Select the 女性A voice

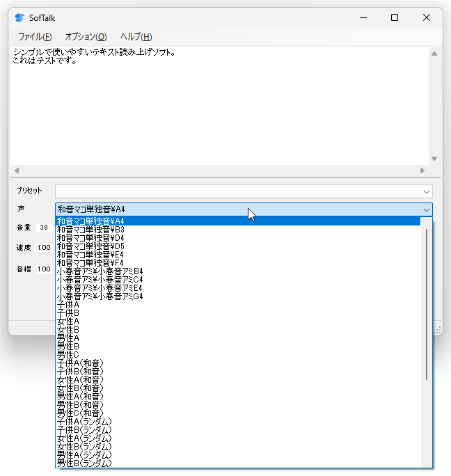point(238,322)
